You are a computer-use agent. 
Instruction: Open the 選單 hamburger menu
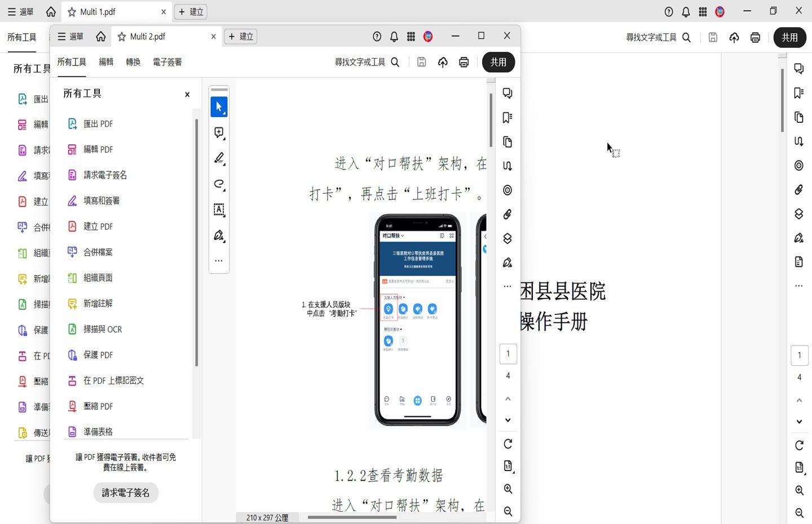click(x=69, y=36)
